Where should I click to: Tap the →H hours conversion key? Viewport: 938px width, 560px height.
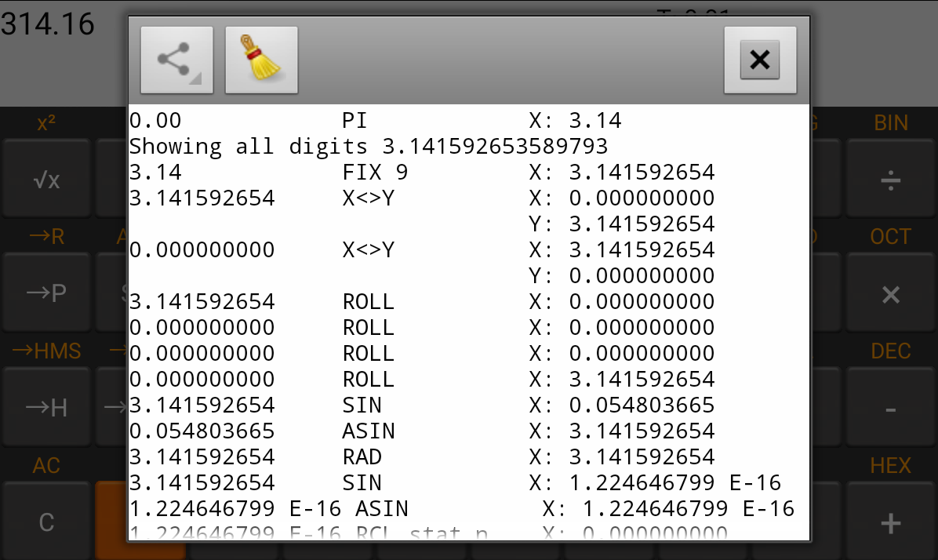coord(46,408)
